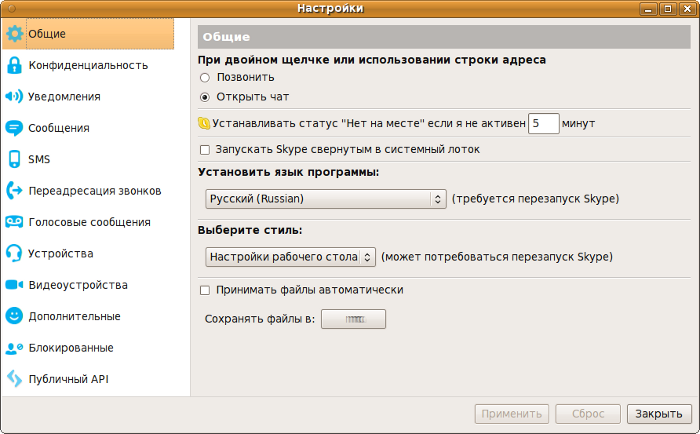
Task: Click the blocked user icon
Action: [x=14, y=348]
